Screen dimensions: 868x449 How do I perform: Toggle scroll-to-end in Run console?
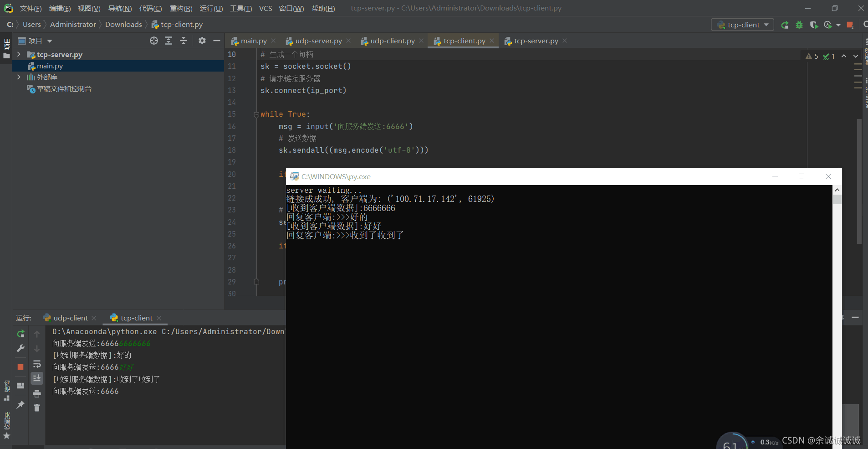pyautogui.click(x=37, y=378)
